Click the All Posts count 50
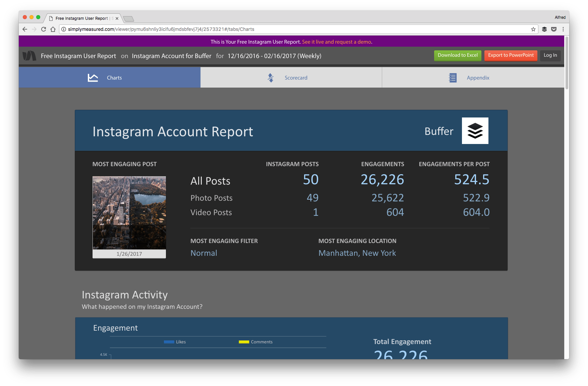 pos(311,180)
